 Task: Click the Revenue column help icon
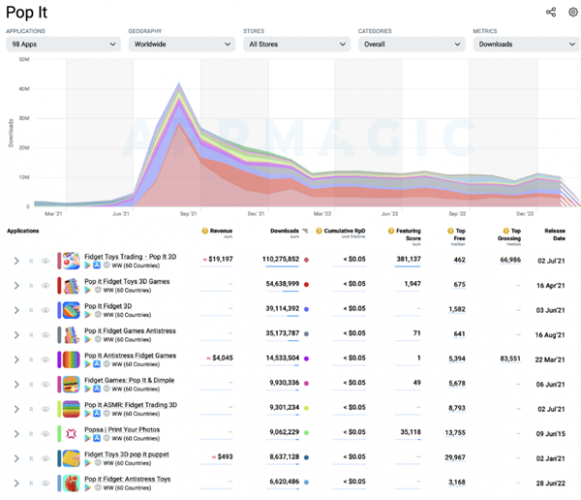coord(205,231)
